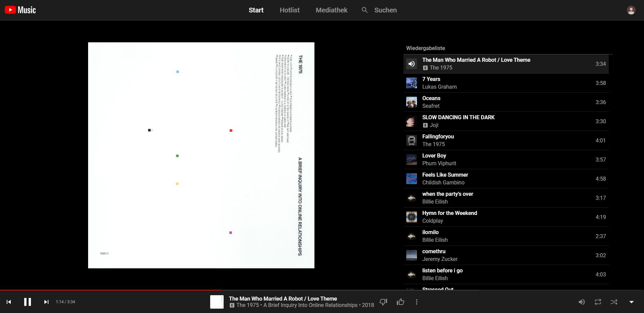Click the search magnifier icon
The image size is (644, 313).
pyautogui.click(x=365, y=10)
